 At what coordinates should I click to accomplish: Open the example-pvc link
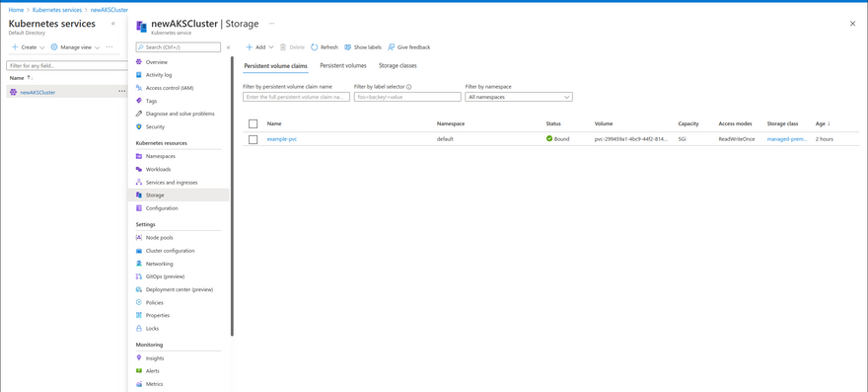point(282,139)
